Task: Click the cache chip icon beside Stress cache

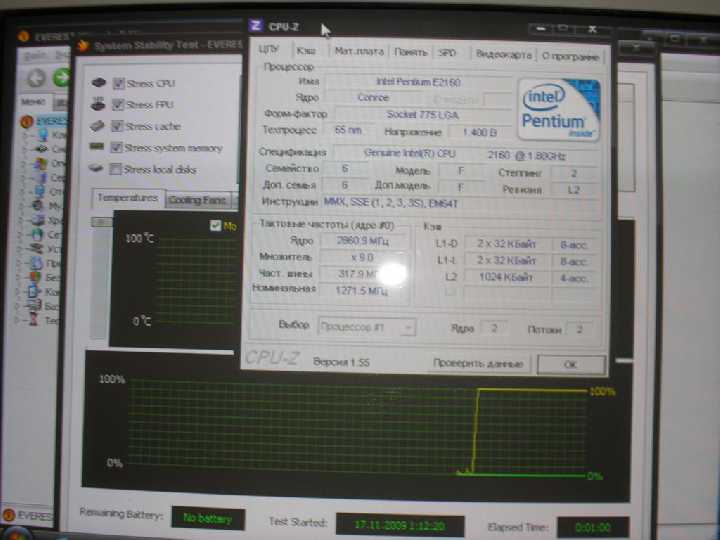Action: pyautogui.click(x=97, y=126)
